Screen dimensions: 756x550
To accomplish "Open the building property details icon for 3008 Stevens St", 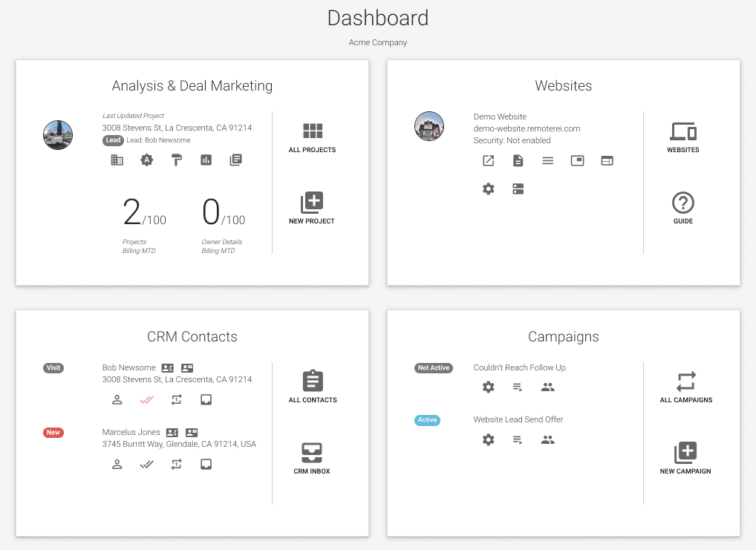I will 117,160.
